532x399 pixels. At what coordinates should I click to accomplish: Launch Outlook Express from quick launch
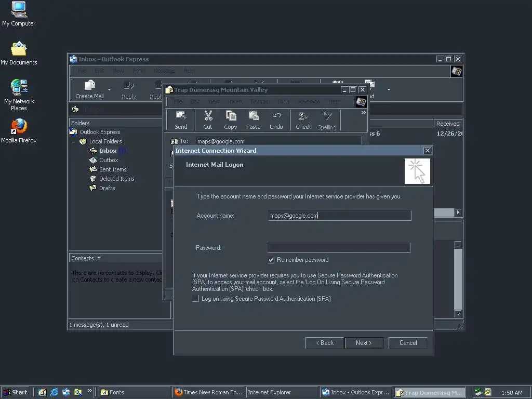66,392
